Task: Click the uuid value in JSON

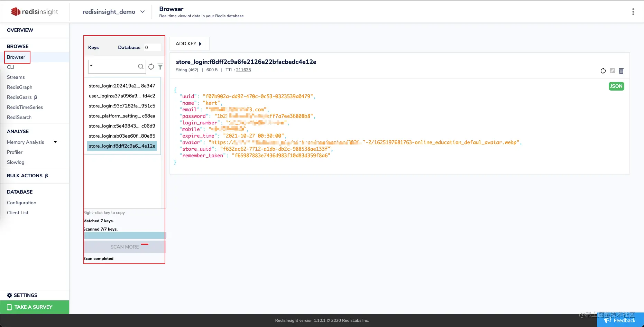Action: tap(258, 96)
